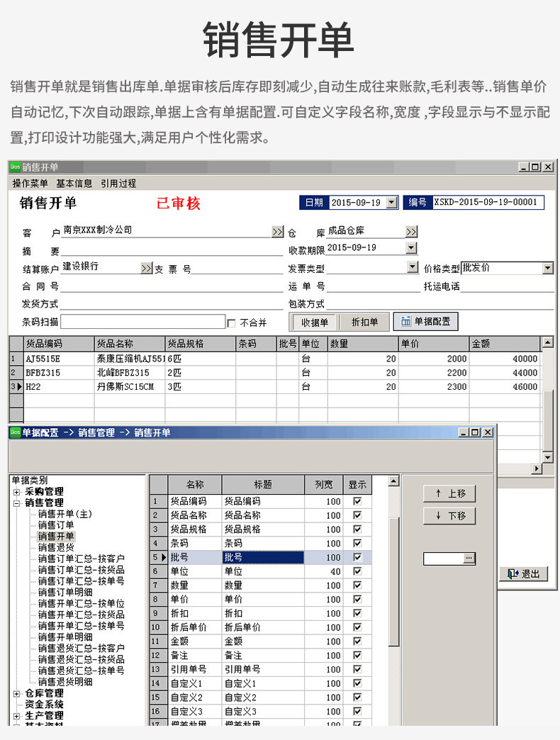Click the ellipsis button beside 下移 field

tap(469, 559)
